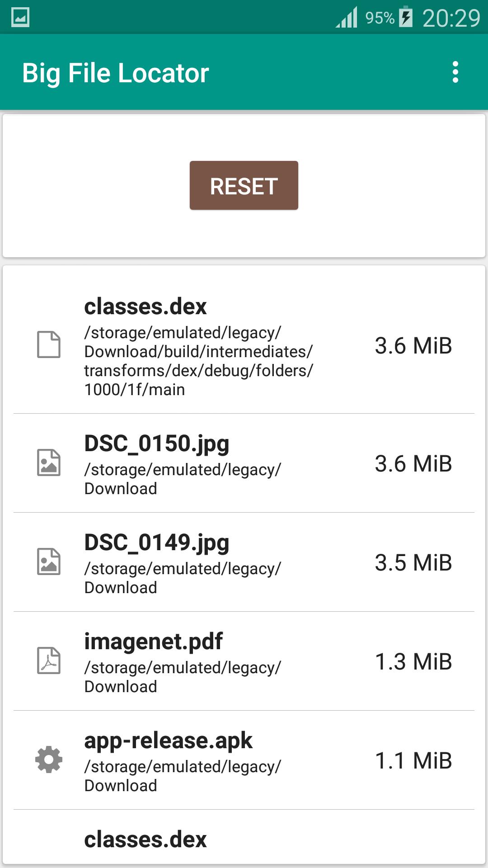Image resolution: width=488 pixels, height=868 pixels.
Task: Tap the partially visible classes.dex at bottom
Action: tap(145, 840)
